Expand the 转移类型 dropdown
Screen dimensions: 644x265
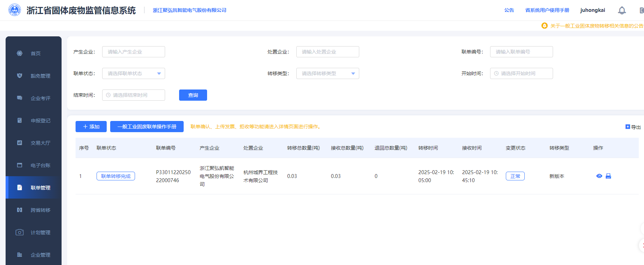327,73
